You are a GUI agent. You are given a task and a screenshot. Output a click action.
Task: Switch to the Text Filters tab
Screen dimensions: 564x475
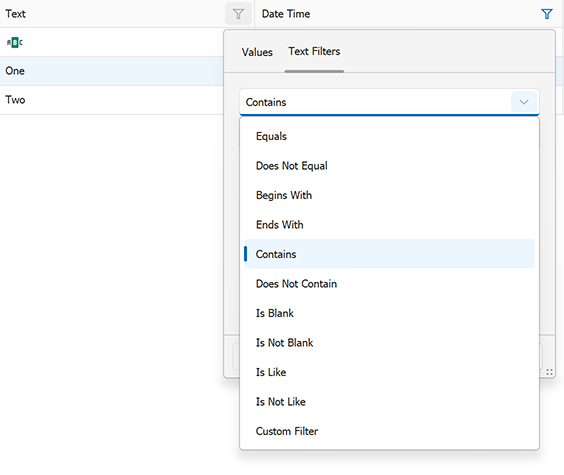tap(314, 51)
